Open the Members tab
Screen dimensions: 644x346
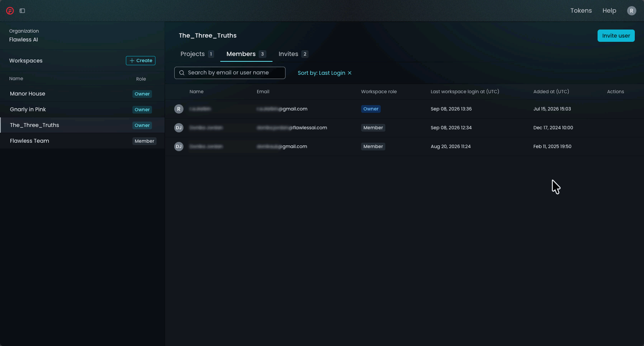pyautogui.click(x=246, y=54)
